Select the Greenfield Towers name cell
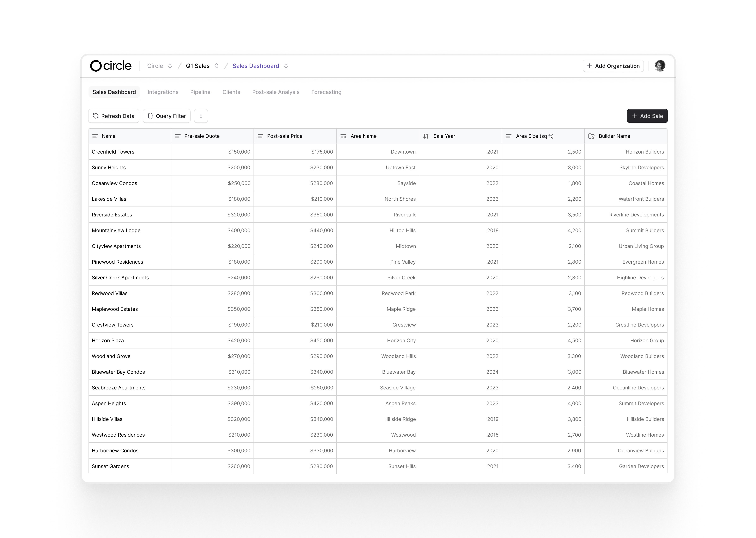 (130, 152)
